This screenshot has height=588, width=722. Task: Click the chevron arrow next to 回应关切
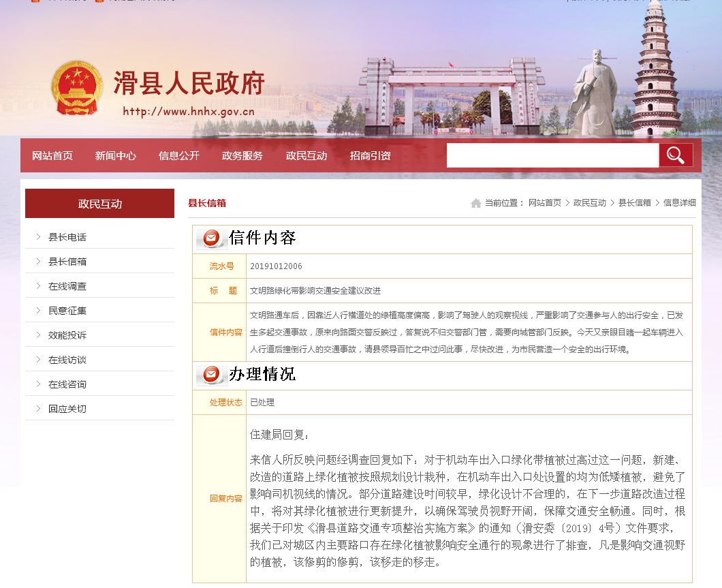click(x=38, y=409)
